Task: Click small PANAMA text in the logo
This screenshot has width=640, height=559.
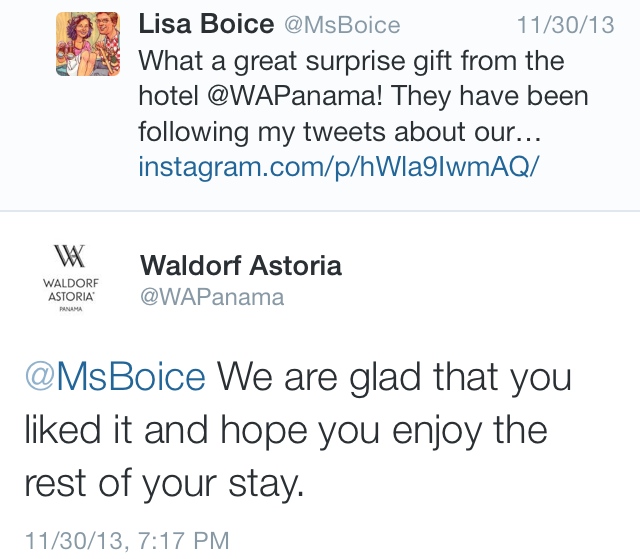Action: coord(70,311)
